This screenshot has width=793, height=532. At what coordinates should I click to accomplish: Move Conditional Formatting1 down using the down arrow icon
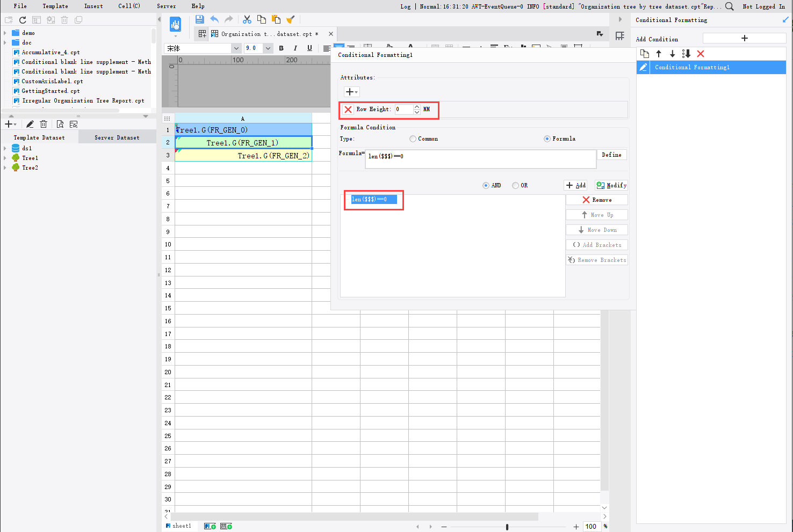[672, 54]
